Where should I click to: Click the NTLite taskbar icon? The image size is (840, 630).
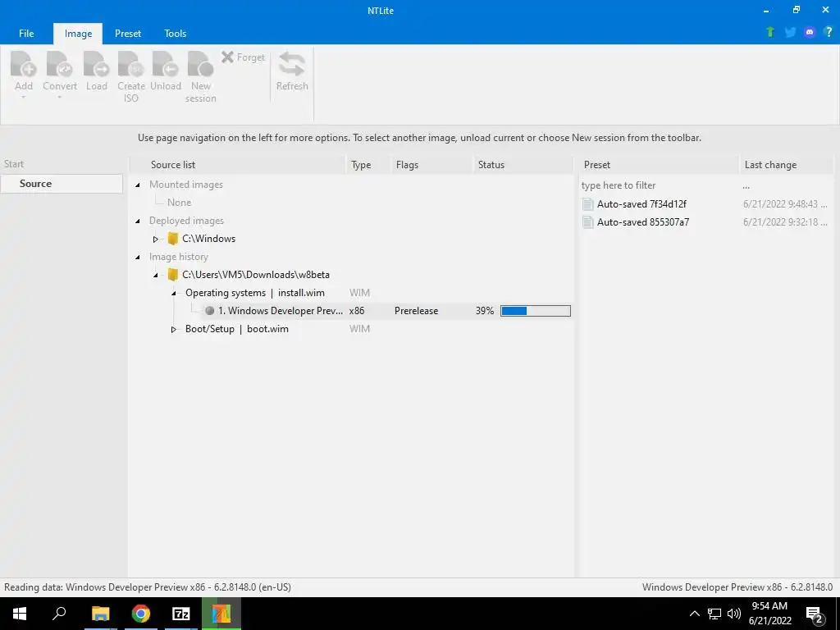(x=221, y=614)
